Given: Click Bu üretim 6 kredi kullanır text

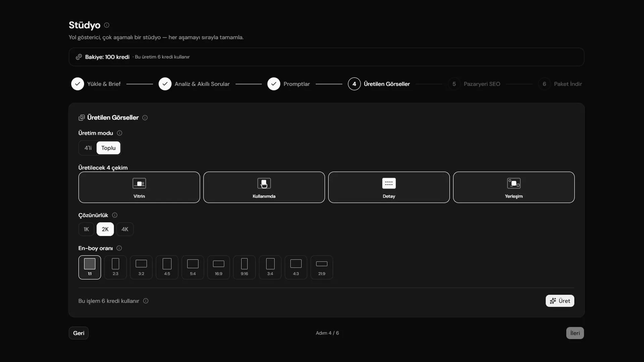Looking at the screenshot, I should pos(162,57).
